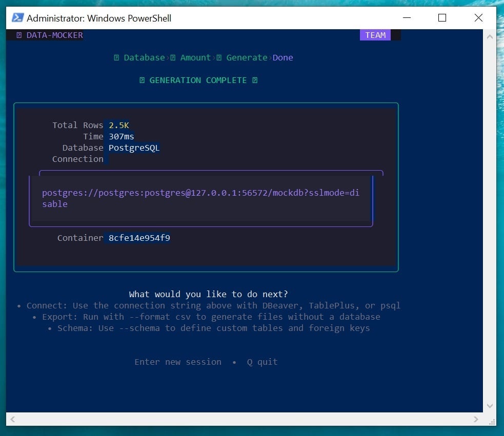
Task: Click the container ID 8cfe14e954f9
Action: click(x=139, y=238)
